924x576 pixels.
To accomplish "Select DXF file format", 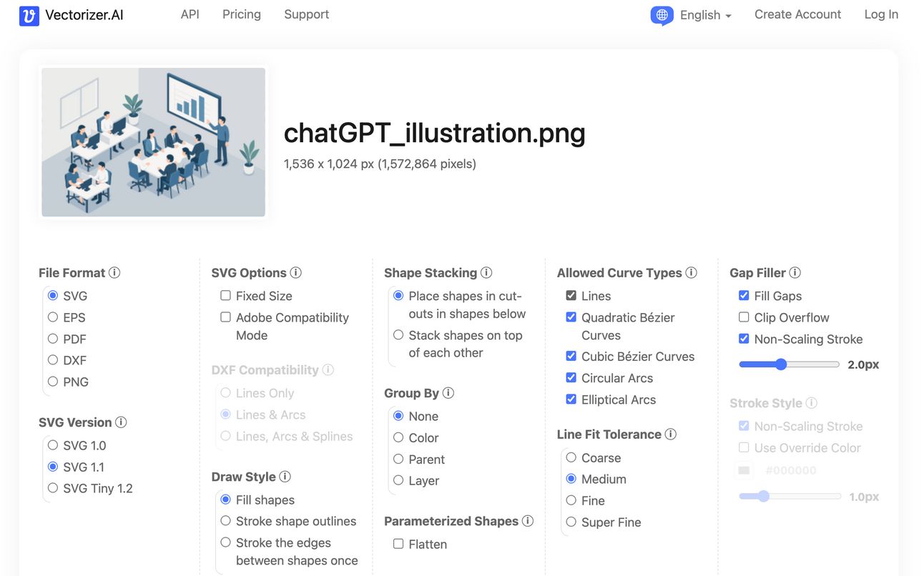I will tap(53, 359).
